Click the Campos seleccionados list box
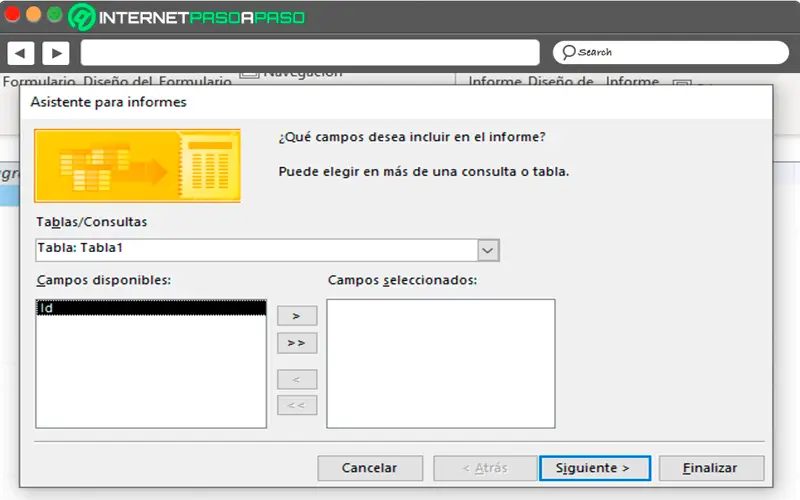This screenshot has height=500, width=800. pos(441,364)
